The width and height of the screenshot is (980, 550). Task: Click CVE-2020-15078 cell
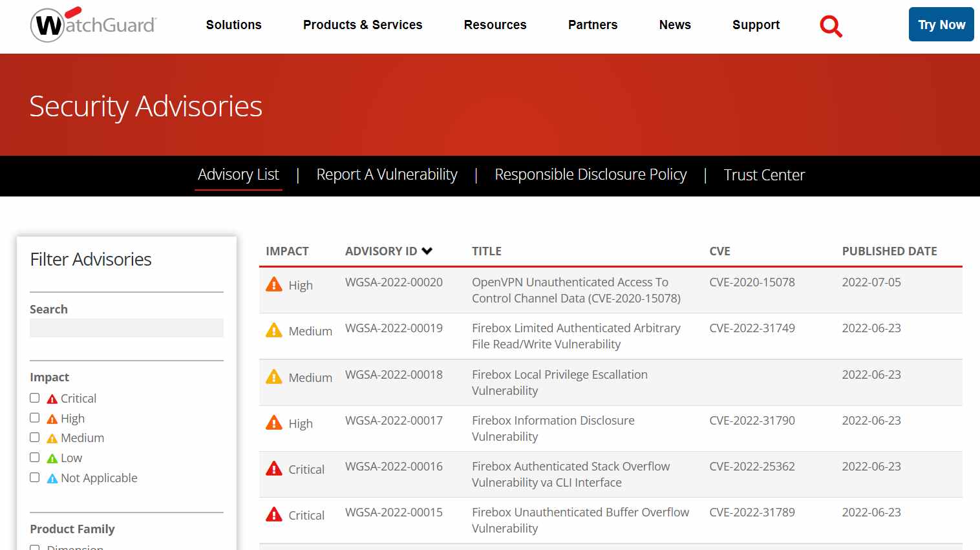click(x=752, y=282)
